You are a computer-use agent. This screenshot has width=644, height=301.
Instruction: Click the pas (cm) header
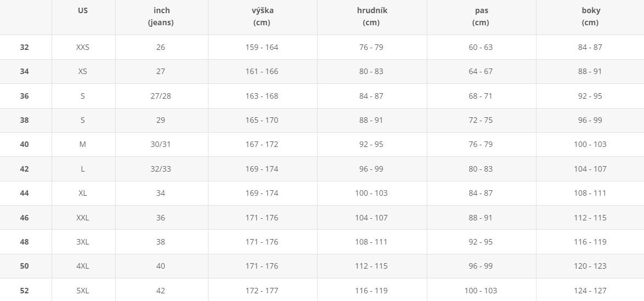coord(481,17)
